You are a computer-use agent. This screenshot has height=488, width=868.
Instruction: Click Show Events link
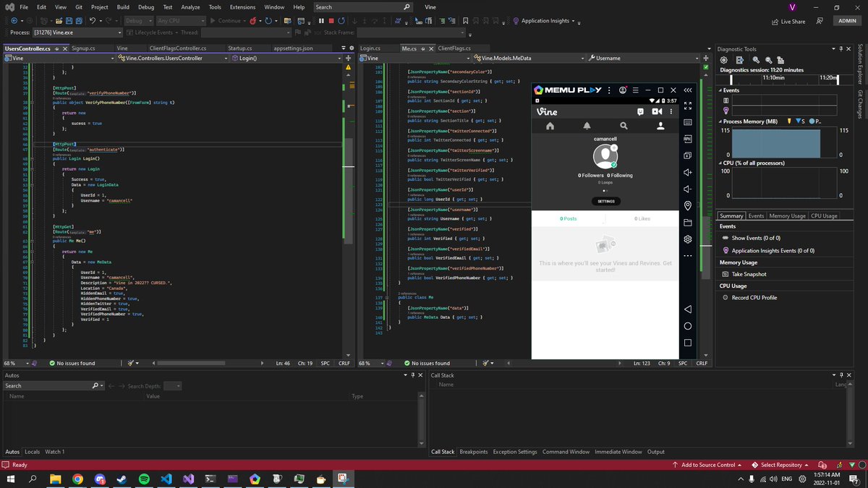(750, 238)
